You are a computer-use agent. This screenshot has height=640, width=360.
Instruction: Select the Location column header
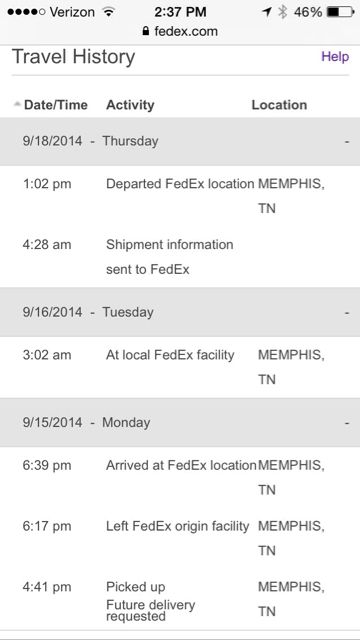click(x=279, y=105)
